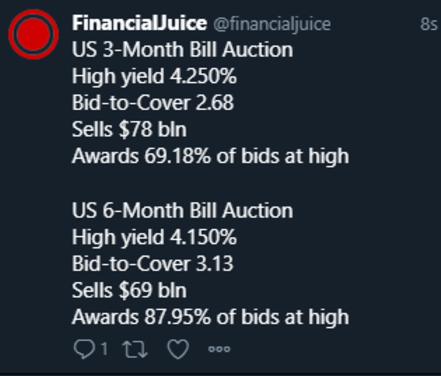Like the tweet with the heart icon
This screenshot has height=376, width=441.
tap(178, 349)
